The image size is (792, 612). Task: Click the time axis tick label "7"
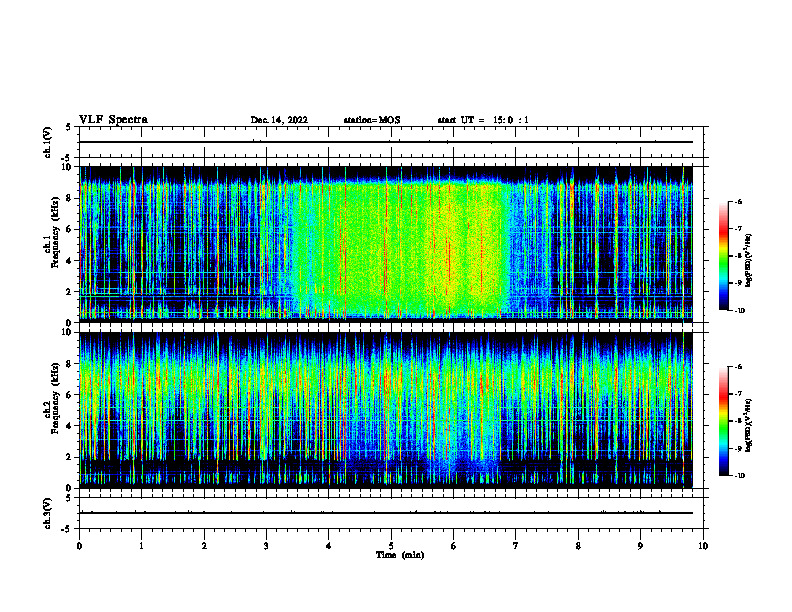tap(516, 546)
